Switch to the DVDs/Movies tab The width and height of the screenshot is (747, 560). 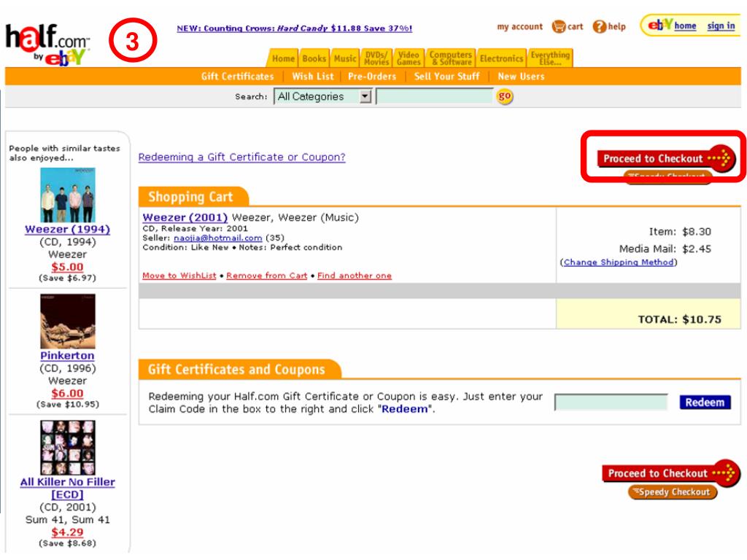tap(376, 58)
